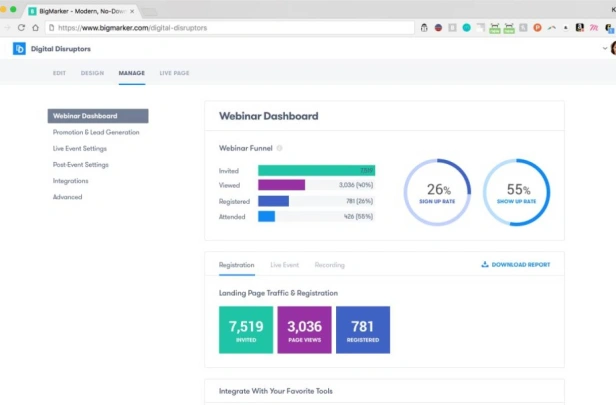This screenshot has width=616, height=405.
Task: Click the green Invited funnel bar
Action: [x=316, y=170]
